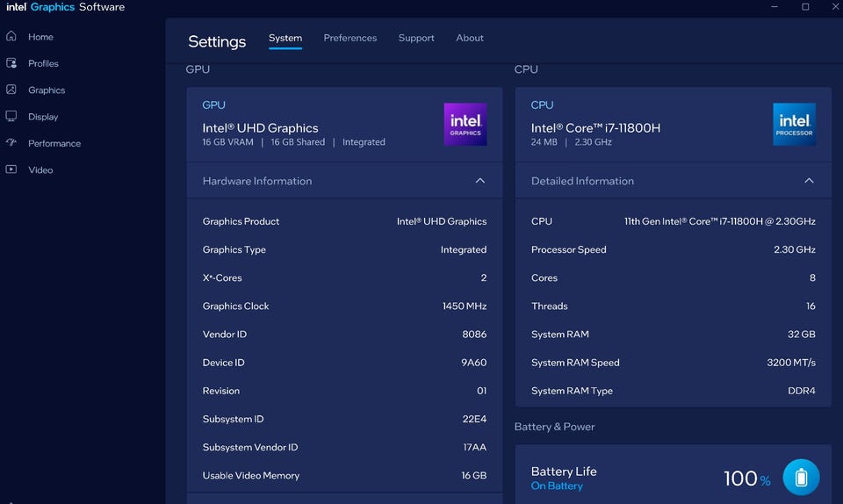This screenshot has height=504, width=843.
Task: Click the 1450 MHz Graphics Clock value
Action: coord(465,306)
